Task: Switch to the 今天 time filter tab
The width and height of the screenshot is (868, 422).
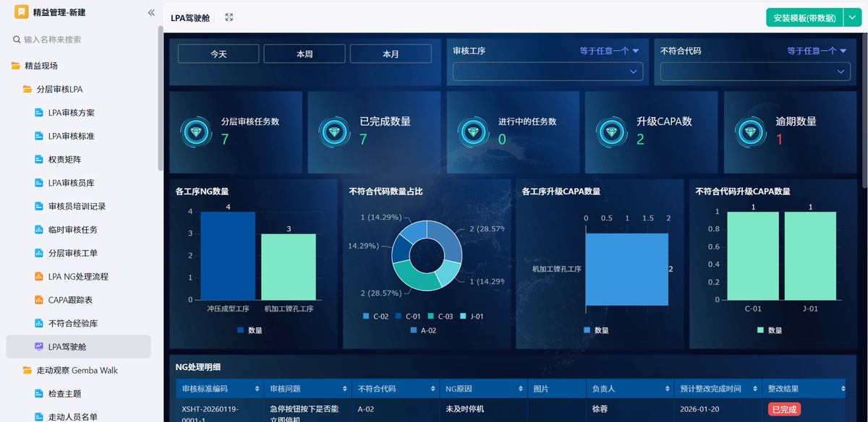Action: coord(218,53)
